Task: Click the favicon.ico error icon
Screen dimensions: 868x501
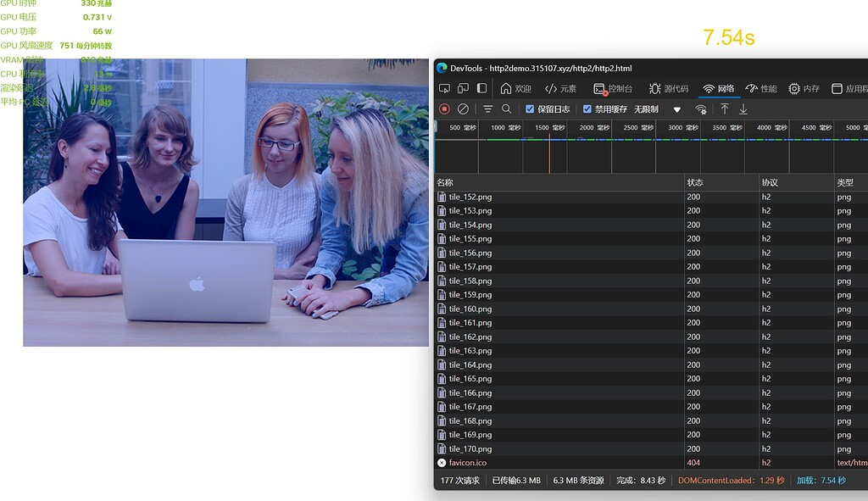Action: [442, 463]
